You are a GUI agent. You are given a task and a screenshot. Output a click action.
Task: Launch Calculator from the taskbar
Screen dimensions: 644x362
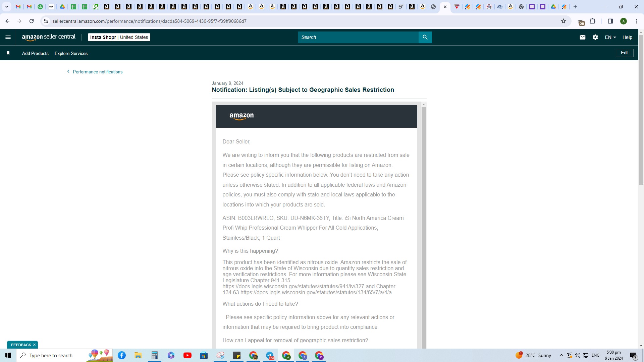tap(154, 355)
